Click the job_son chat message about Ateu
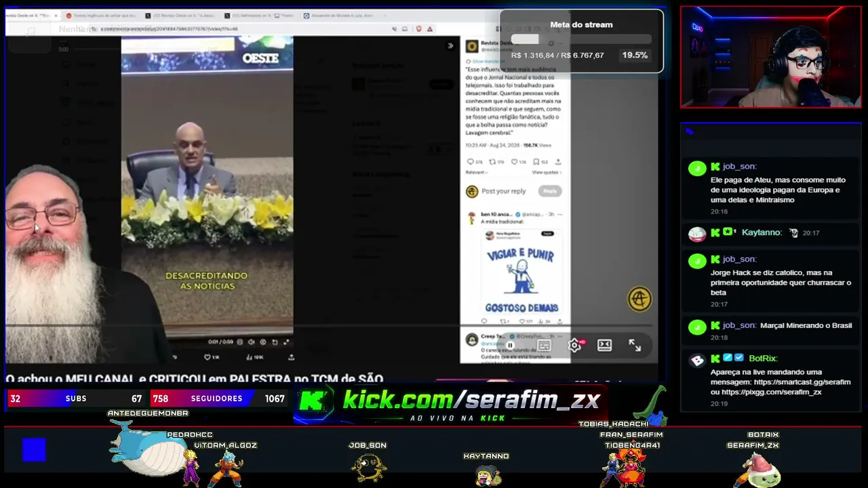 pyautogui.click(x=778, y=190)
